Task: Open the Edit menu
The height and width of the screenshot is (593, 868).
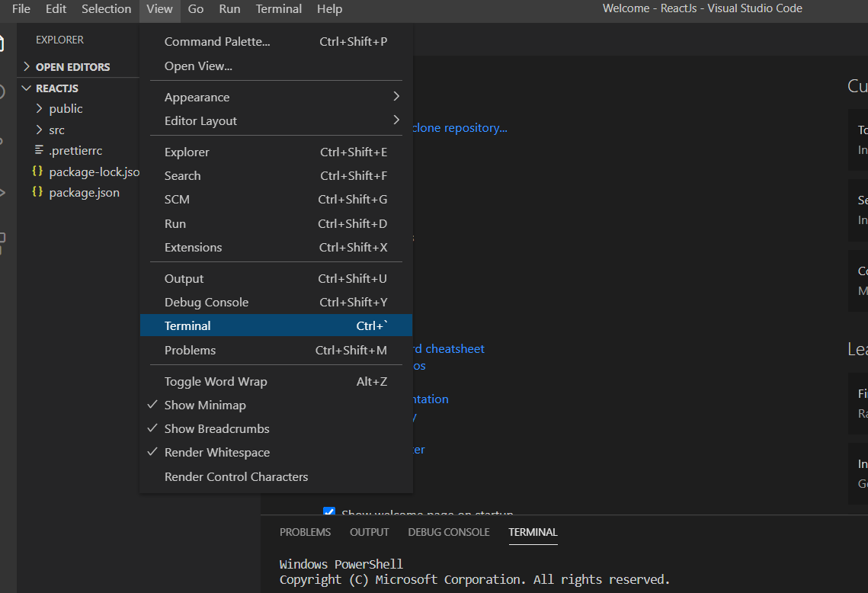Action: pyautogui.click(x=56, y=9)
